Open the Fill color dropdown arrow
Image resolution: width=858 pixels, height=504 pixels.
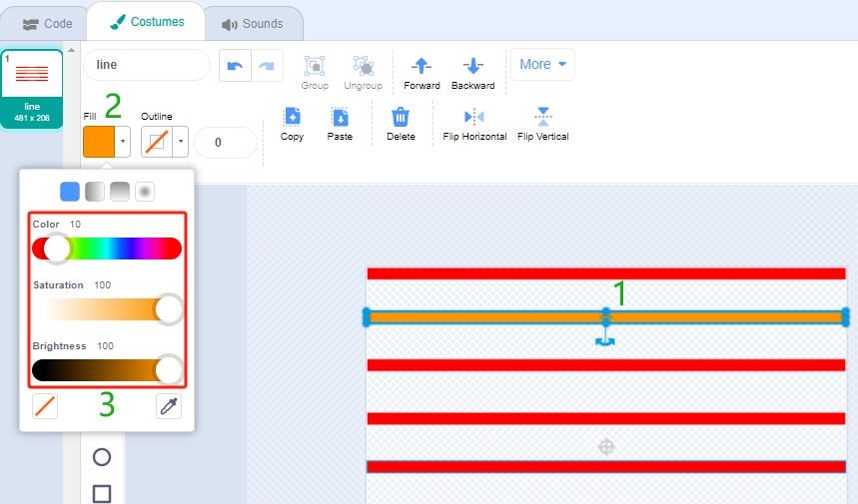123,142
